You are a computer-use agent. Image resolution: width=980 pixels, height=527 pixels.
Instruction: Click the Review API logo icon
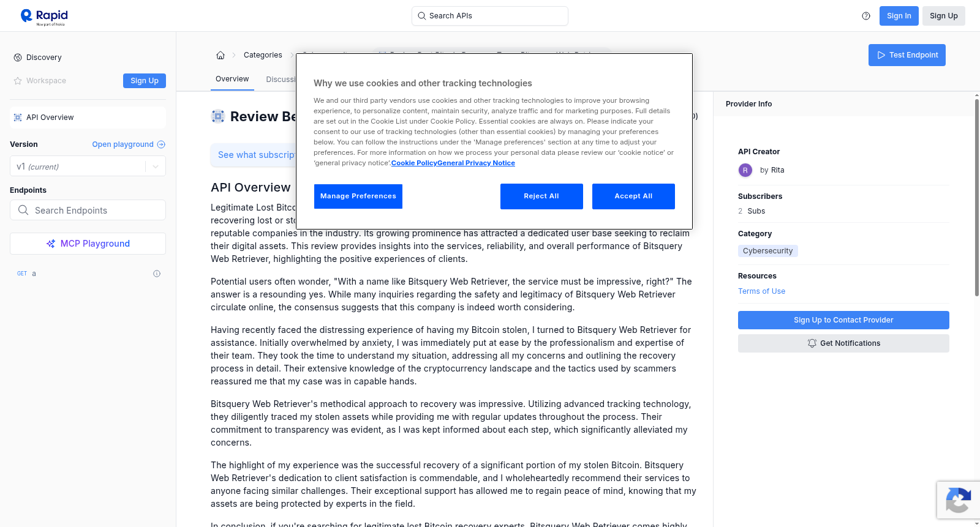click(218, 116)
